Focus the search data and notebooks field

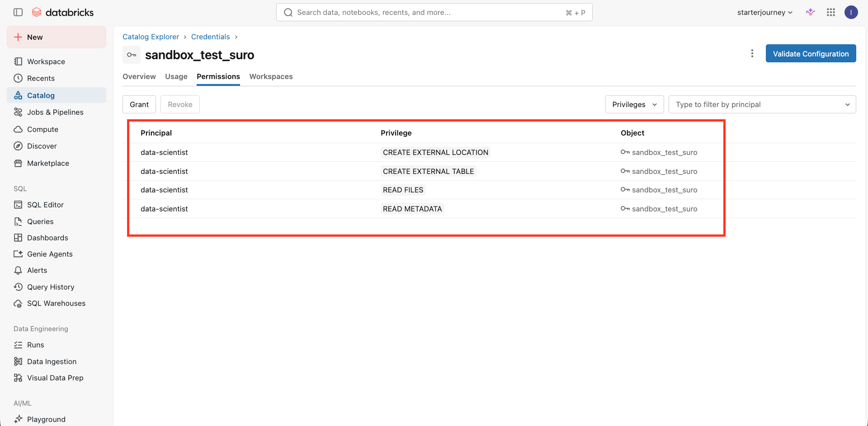(x=434, y=12)
